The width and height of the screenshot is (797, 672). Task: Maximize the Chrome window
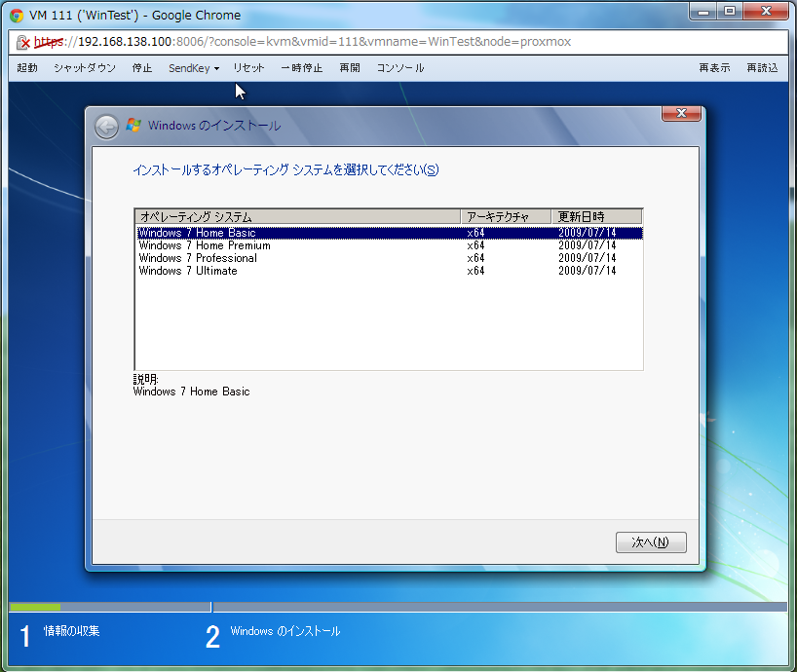730,12
